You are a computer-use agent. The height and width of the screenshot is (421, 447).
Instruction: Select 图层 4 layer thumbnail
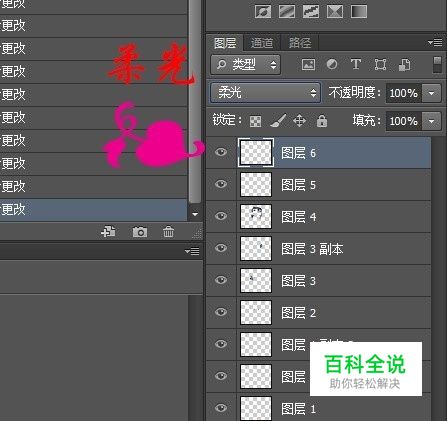256,216
